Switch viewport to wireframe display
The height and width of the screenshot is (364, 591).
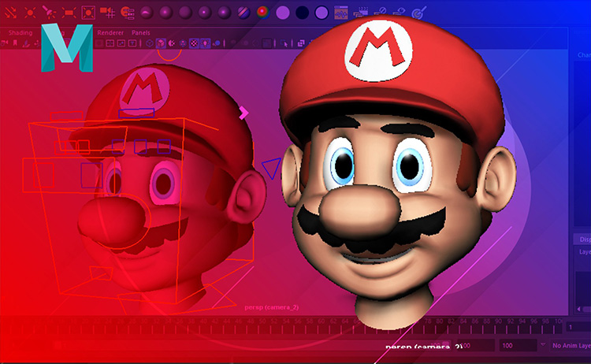tap(149, 43)
